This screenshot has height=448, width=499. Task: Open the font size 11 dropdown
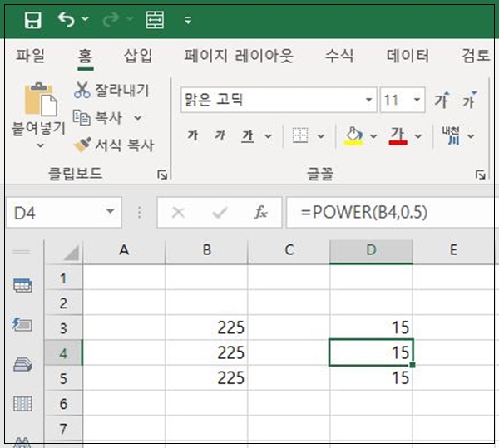pyautogui.click(x=417, y=100)
